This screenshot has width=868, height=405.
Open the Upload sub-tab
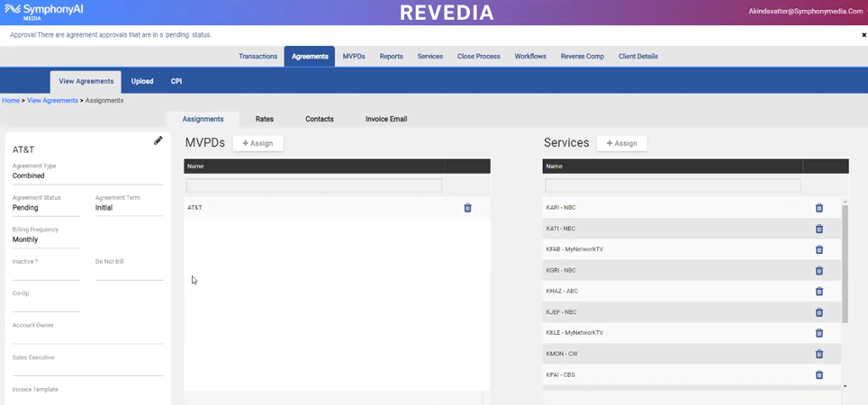click(142, 81)
